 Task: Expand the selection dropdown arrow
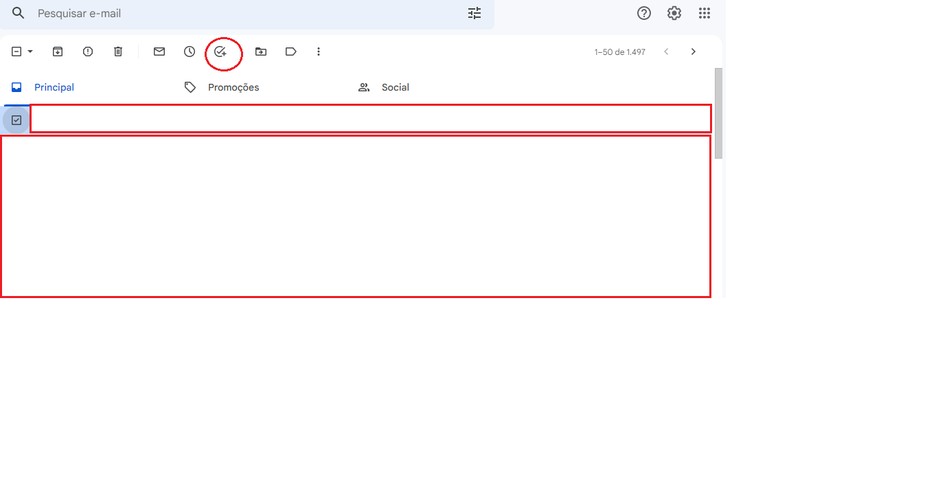(30, 52)
